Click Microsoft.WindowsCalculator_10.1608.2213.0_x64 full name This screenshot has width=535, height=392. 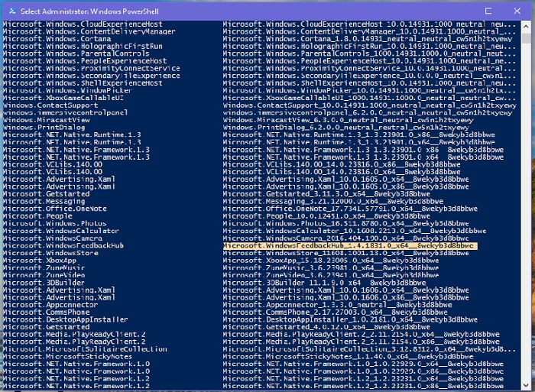[355, 231]
